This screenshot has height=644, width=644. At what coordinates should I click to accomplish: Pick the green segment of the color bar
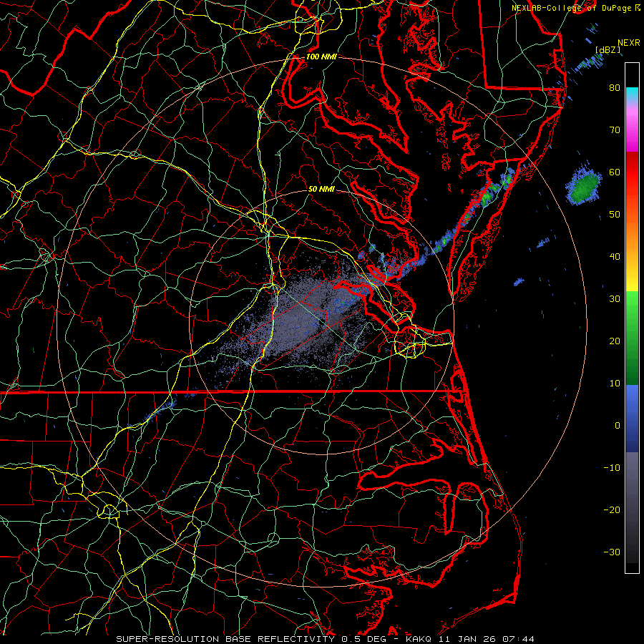[x=632, y=338]
